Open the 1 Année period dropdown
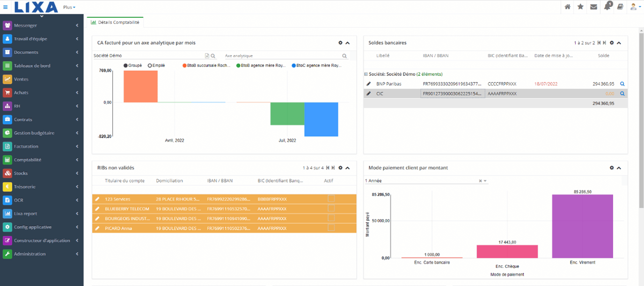This screenshot has width=644, height=286. tap(485, 181)
